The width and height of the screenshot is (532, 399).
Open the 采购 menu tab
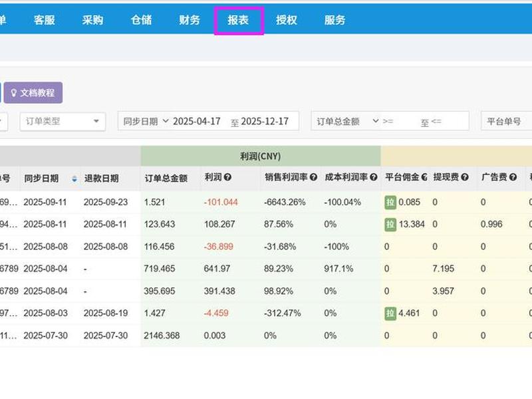(92, 20)
